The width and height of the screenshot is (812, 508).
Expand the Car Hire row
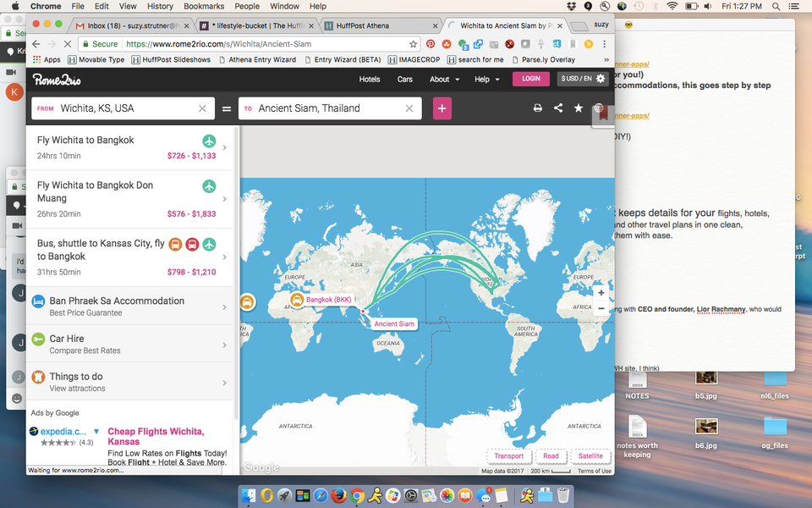coord(224,345)
